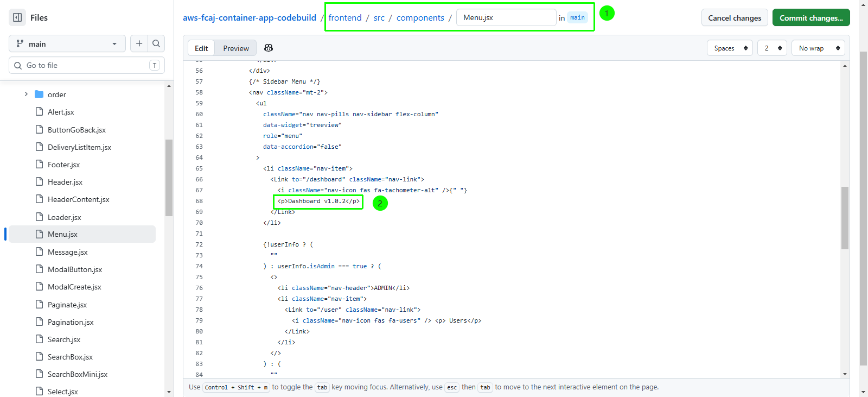Click line 68 Dashboard v1.0.2 text
This screenshot has width=868, height=397.
(318, 201)
